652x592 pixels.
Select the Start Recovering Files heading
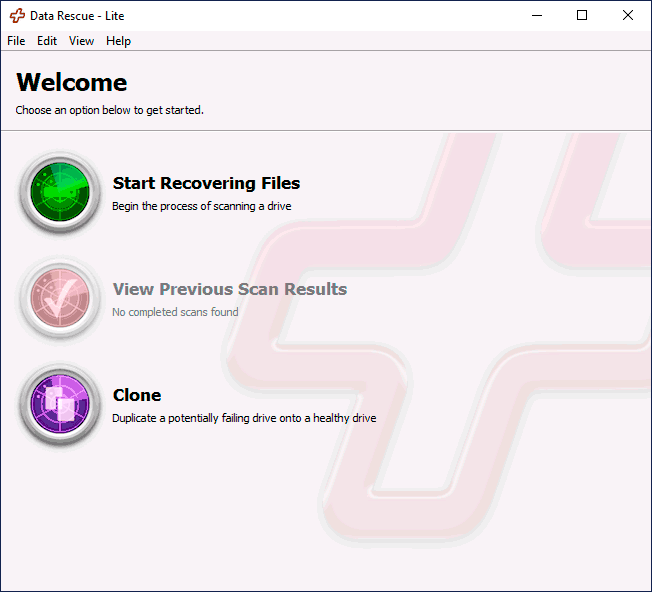[x=206, y=183]
